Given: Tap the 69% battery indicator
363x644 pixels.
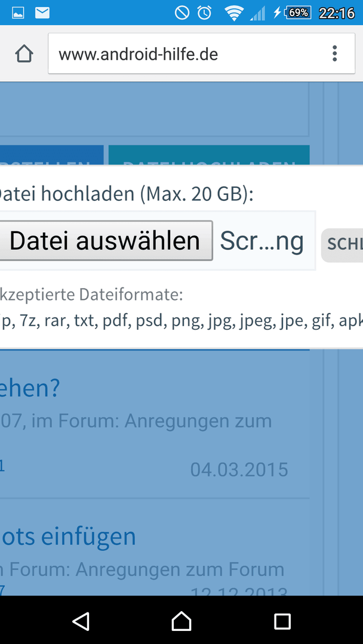Looking at the screenshot, I should [x=298, y=13].
